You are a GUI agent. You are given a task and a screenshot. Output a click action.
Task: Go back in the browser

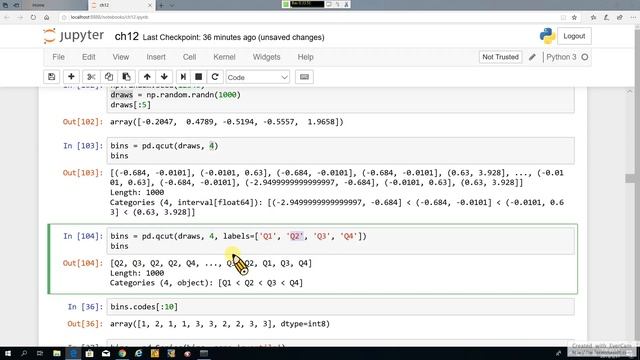(x=7, y=17)
